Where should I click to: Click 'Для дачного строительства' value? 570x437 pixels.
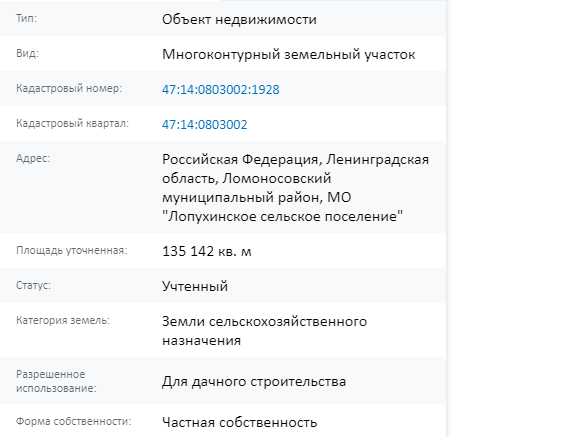point(254,381)
